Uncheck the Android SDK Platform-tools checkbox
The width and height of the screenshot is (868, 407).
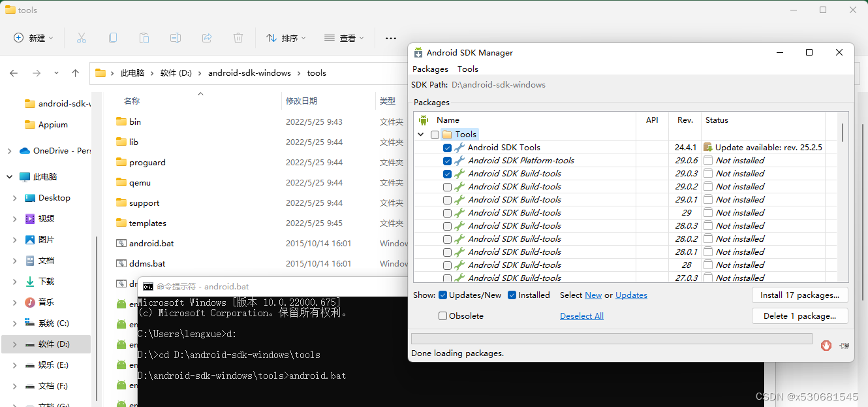[x=447, y=161]
